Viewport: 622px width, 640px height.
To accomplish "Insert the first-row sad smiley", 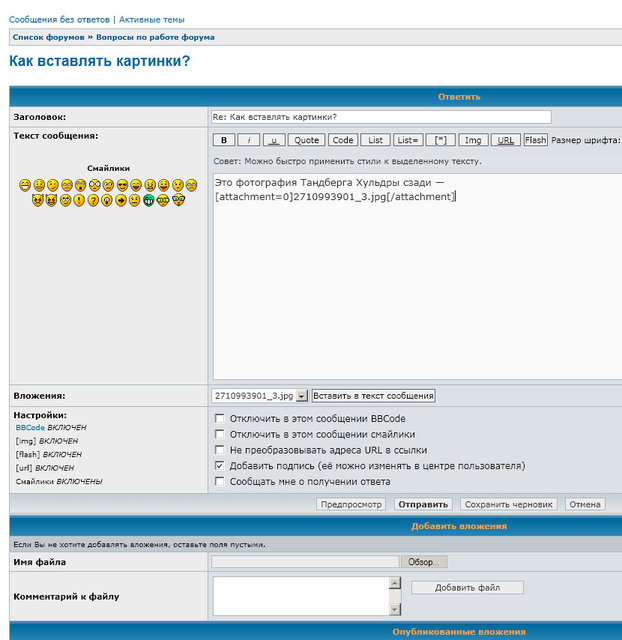I will coord(67,185).
